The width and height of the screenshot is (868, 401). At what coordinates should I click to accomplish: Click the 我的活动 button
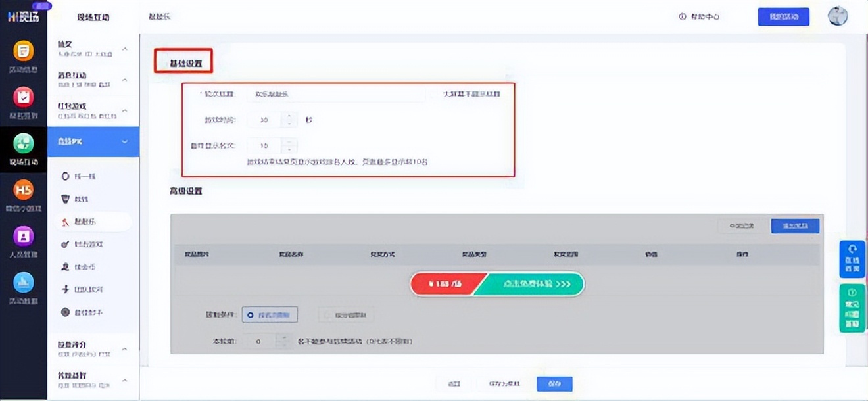coord(784,16)
